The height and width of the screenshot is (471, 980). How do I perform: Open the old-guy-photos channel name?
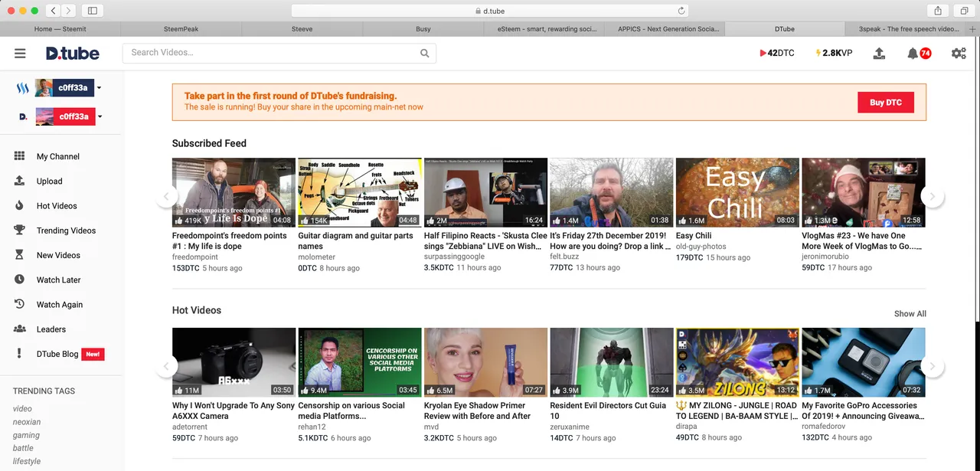[701, 247]
